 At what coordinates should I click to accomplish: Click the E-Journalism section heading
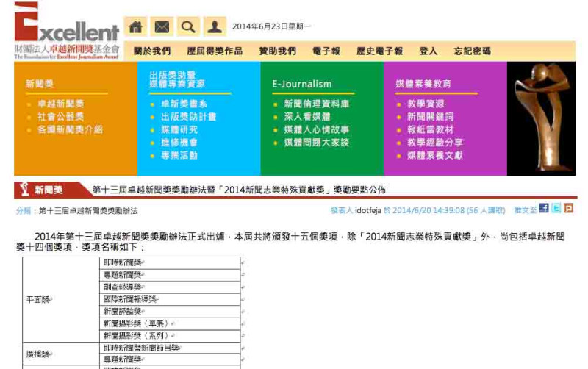click(x=302, y=84)
